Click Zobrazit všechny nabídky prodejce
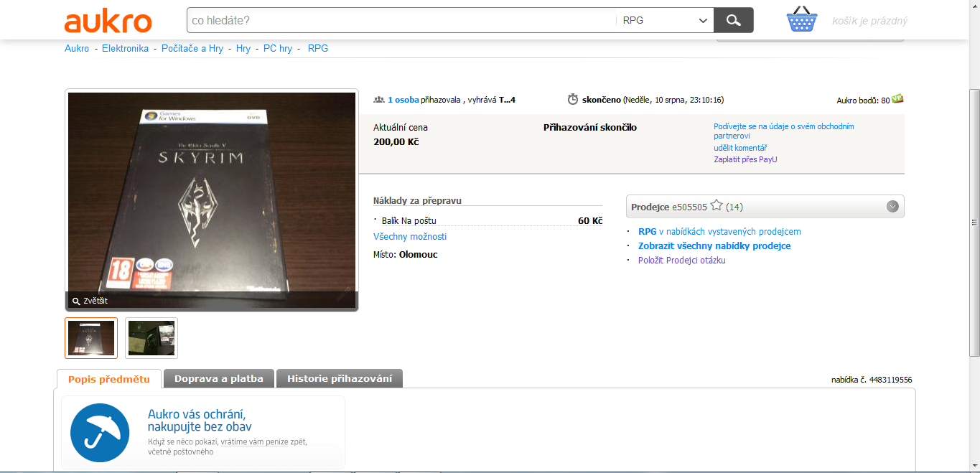The width and height of the screenshot is (980, 473). coord(714,245)
